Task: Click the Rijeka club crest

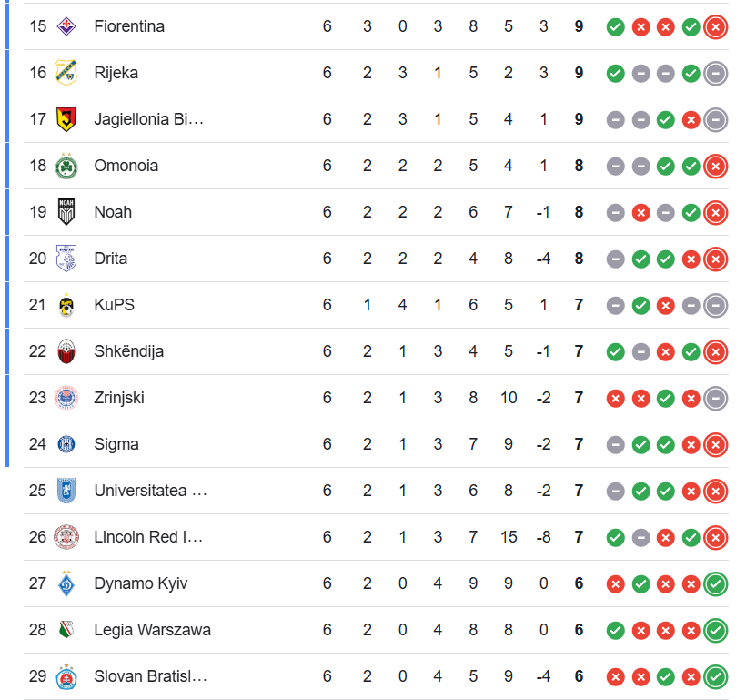Action: pos(66,73)
